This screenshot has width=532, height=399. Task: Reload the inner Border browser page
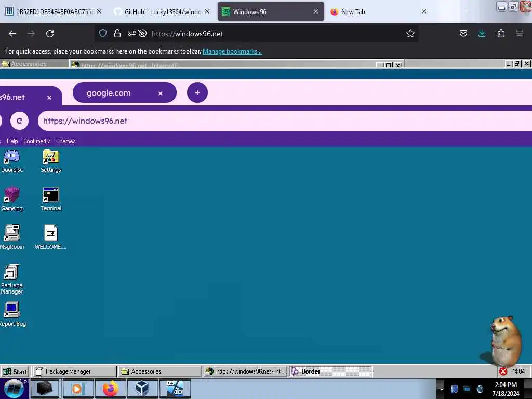point(19,121)
